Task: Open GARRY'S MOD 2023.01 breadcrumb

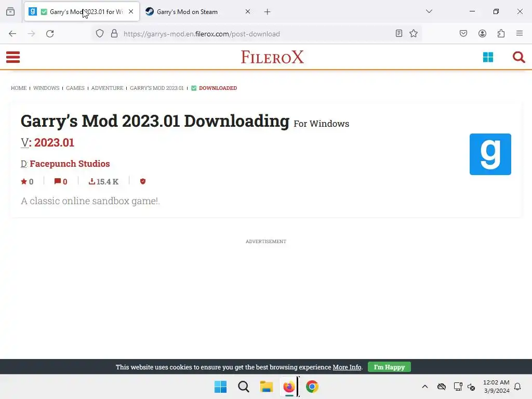Action: coord(157,88)
